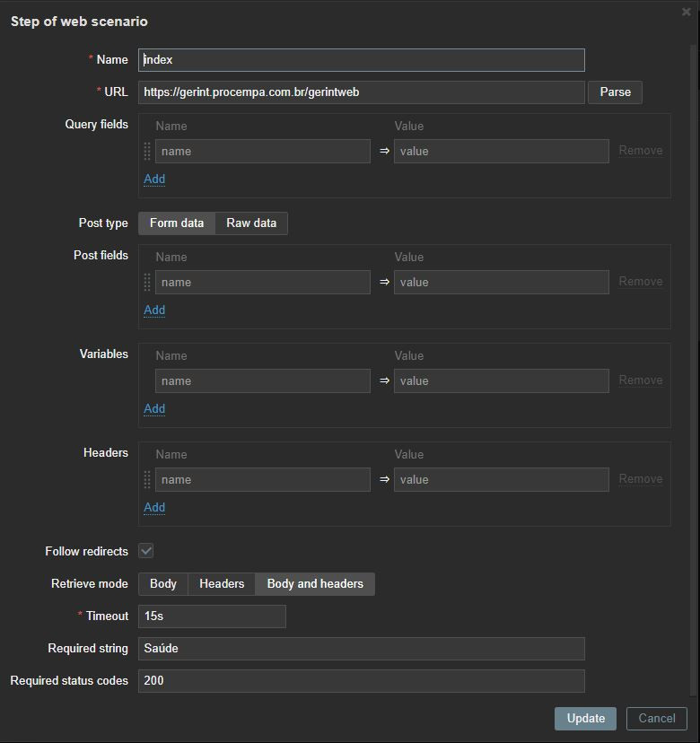700x743 pixels.
Task: Select Raw data post type
Action: pyautogui.click(x=251, y=223)
